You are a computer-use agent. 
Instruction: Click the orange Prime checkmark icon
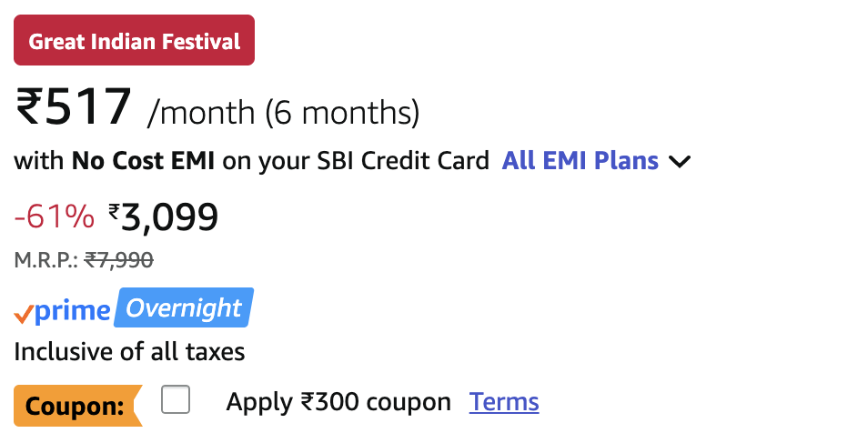point(24,314)
